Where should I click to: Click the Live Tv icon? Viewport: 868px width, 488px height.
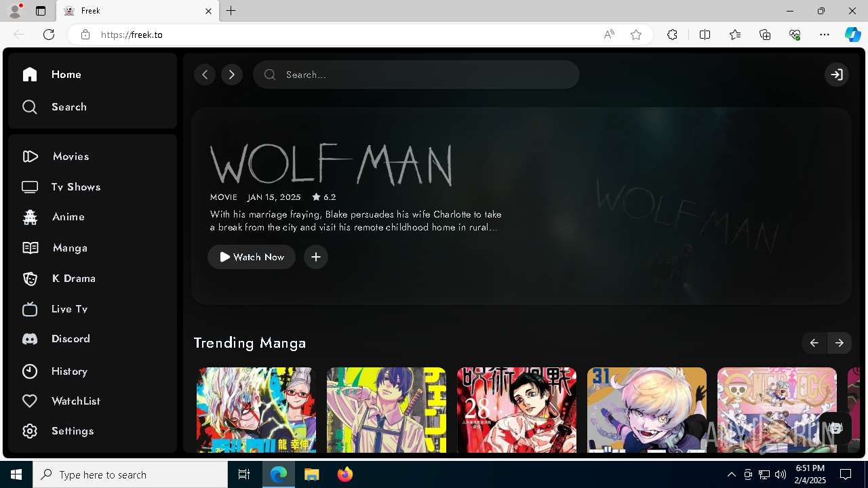pos(30,309)
